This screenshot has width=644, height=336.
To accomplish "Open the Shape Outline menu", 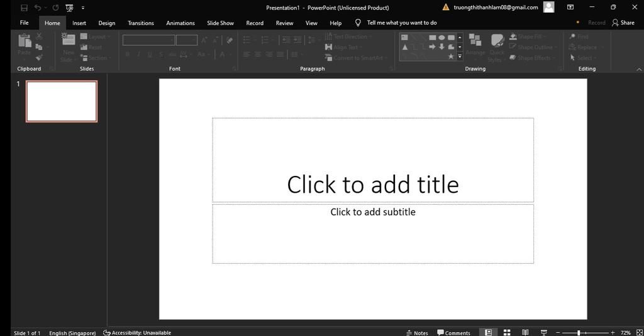I will (x=533, y=47).
